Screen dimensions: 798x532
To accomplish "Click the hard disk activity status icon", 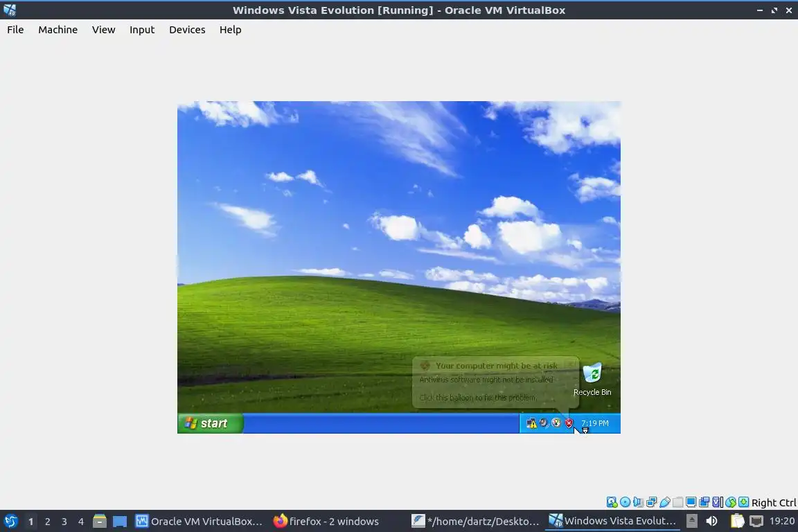I will click(612, 502).
